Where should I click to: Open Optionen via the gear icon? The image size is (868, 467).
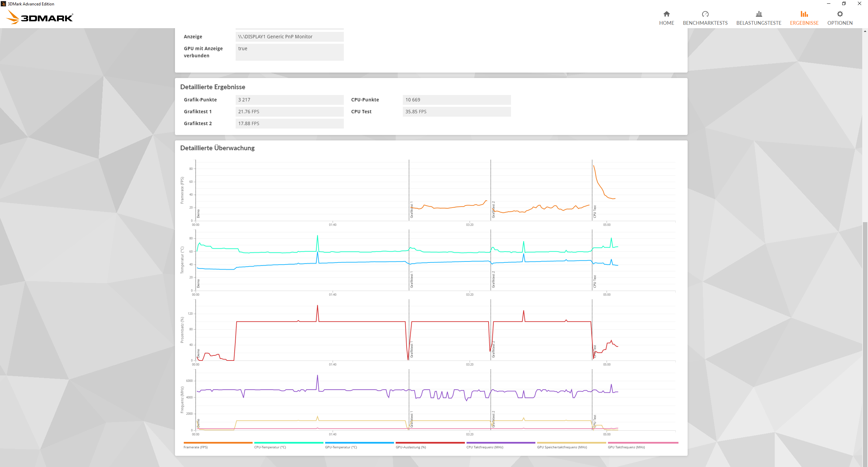pos(840,14)
